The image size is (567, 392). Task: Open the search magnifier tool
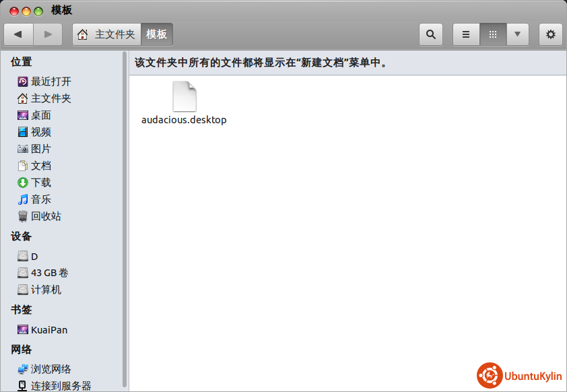[431, 34]
